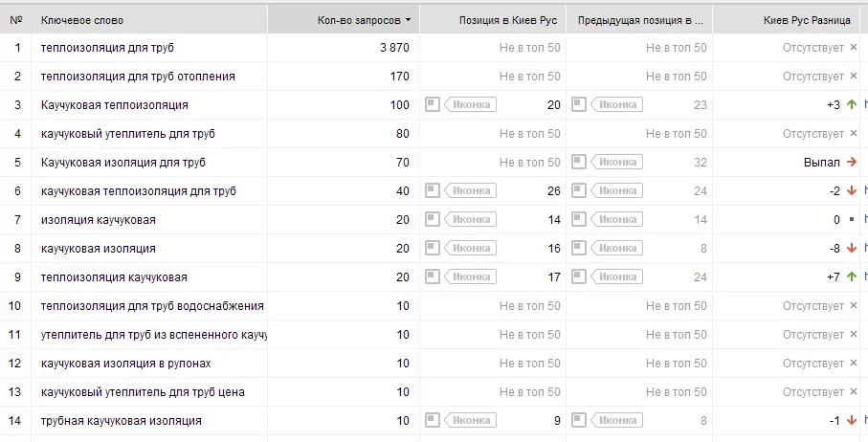This screenshot has height=442, width=868.
Task: Open snapshot icon for previous position 23
Action: (578, 104)
